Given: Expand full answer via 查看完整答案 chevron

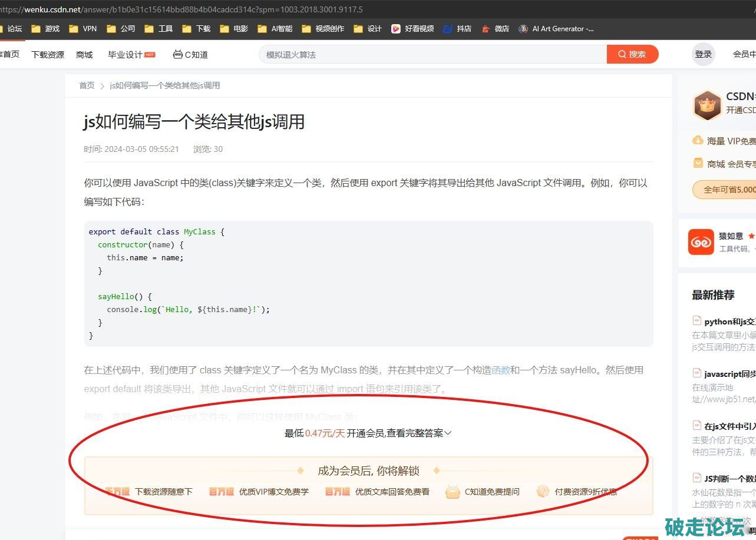Looking at the screenshot, I should tap(448, 433).
